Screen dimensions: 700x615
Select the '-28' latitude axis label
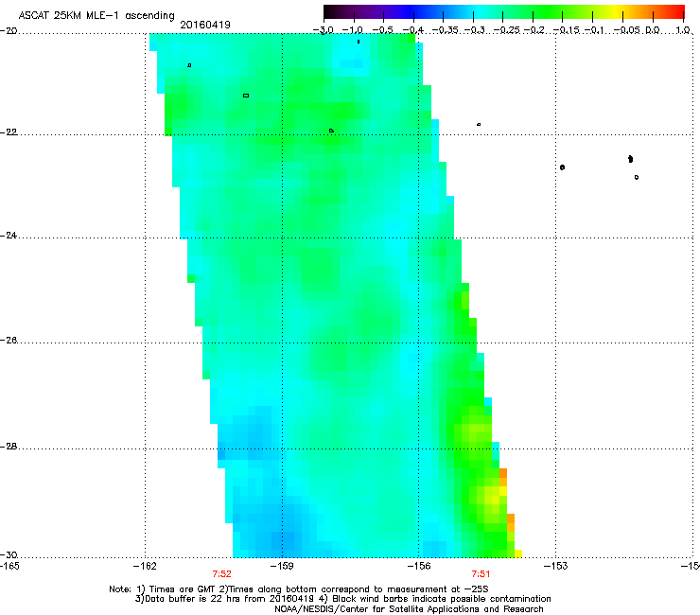click(x=9, y=447)
